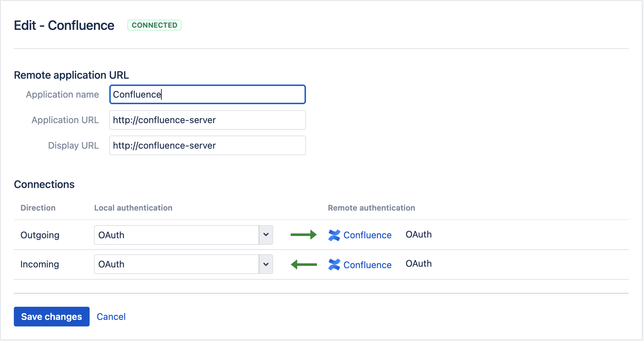The height and width of the screenshot is (341, 644).
Task: Click the green left-pointing arrow in the Incoming row
Action: pos(303,264)
